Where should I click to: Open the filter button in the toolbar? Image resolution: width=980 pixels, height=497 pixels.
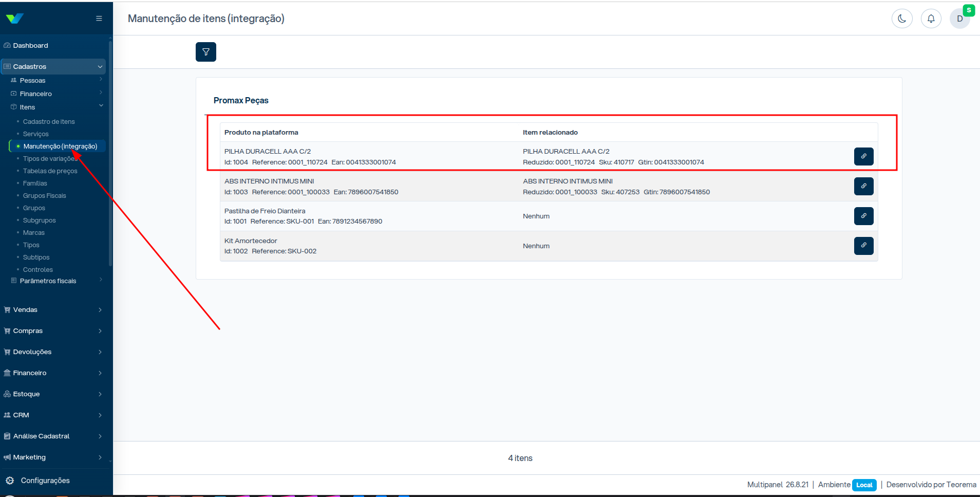coord(206,52)
